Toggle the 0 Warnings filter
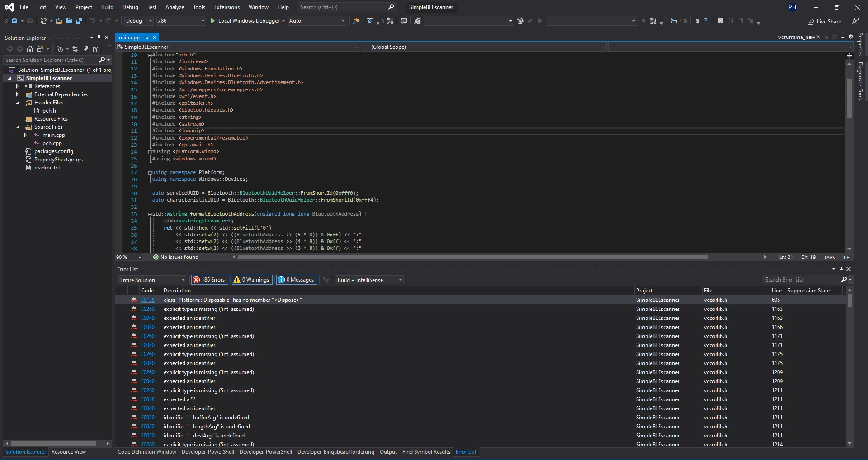 251,280
